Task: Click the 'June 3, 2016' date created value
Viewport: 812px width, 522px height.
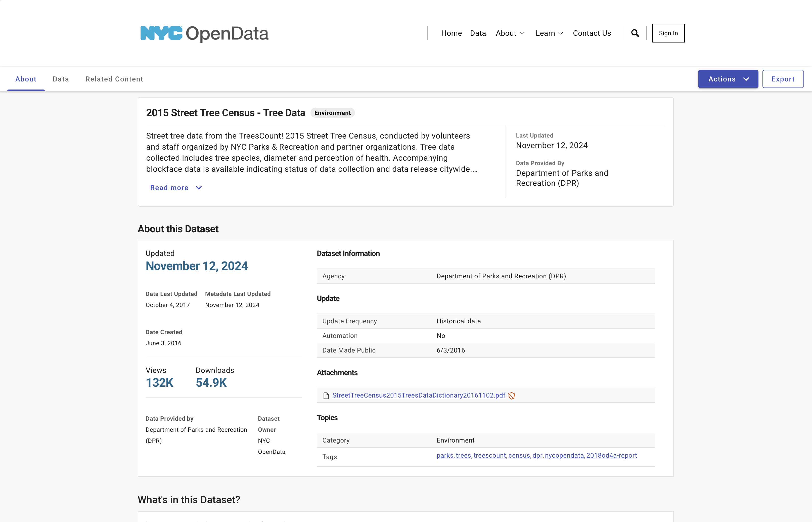Action: pos(163,343)
